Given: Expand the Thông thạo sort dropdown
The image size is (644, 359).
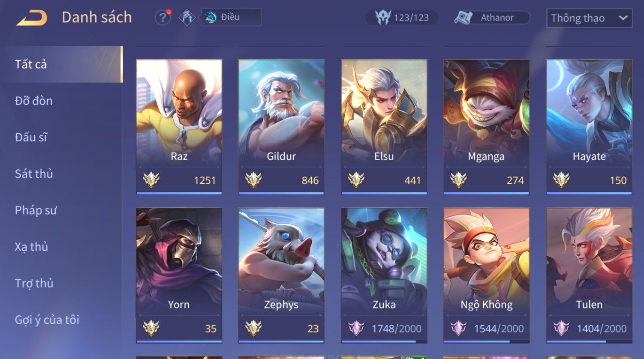Looking at the screenshot, I should click(x=589, y=18).
